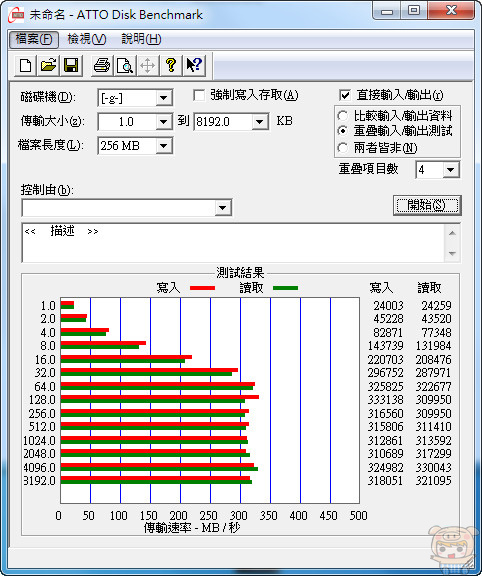
Task: Click the New document toolbar icon
Action: [25, 66]
